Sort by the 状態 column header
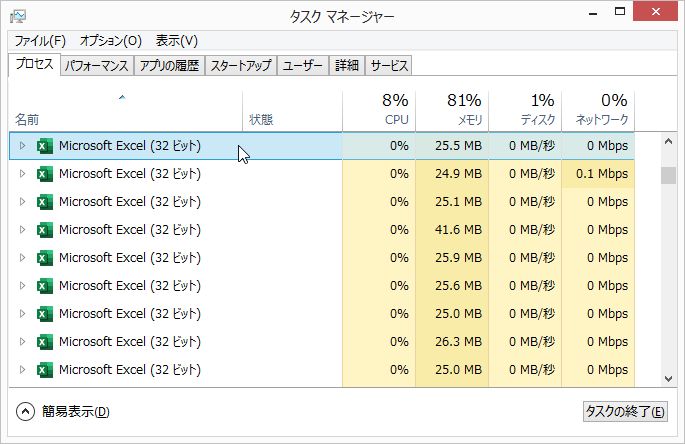Image resolution: width=685 pixels, height=444 pixels. tap(292, 111)
